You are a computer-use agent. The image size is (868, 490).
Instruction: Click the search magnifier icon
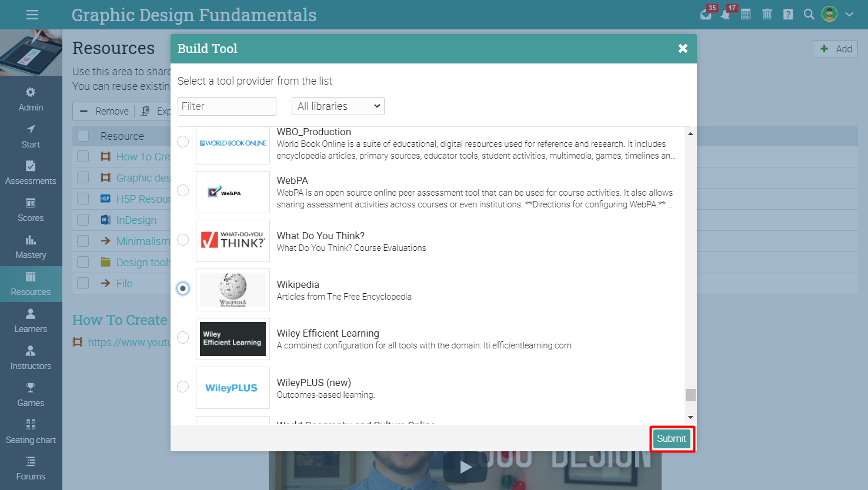809,15
